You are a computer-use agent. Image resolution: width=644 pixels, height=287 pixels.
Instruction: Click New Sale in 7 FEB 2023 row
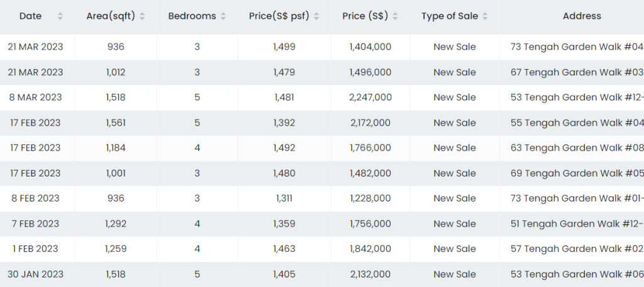tap(455, 224)
